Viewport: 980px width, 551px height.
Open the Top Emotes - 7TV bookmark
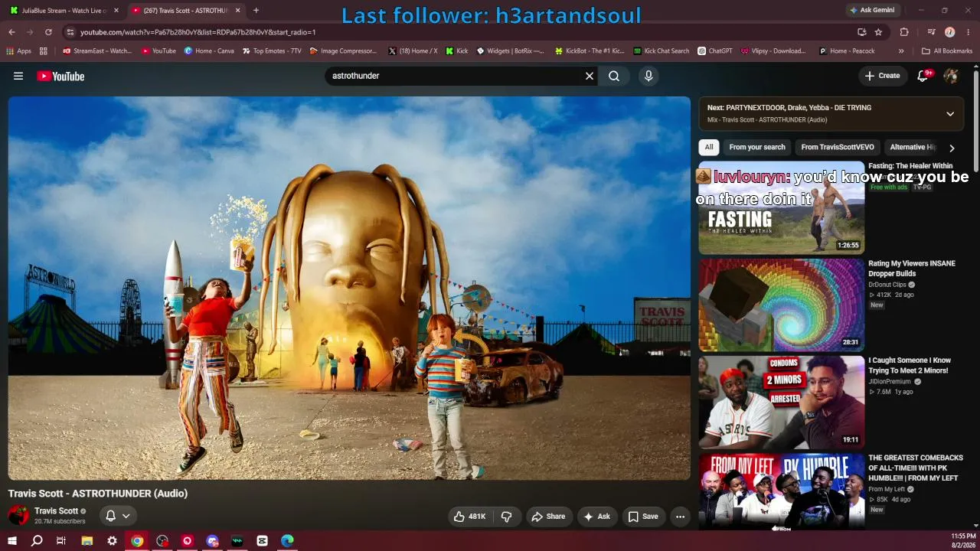tap(272, 51)
